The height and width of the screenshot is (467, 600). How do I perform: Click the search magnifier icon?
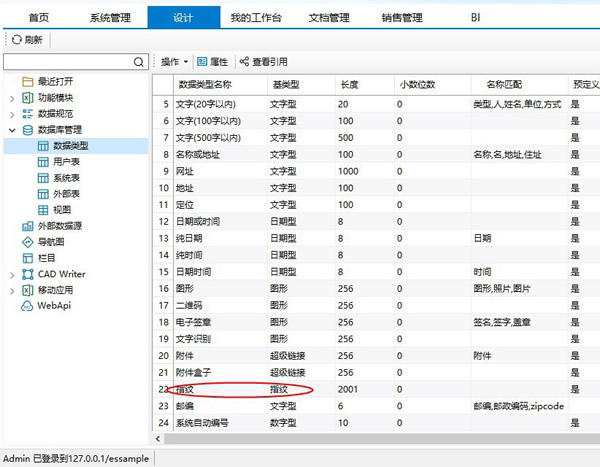click(139, 62)
